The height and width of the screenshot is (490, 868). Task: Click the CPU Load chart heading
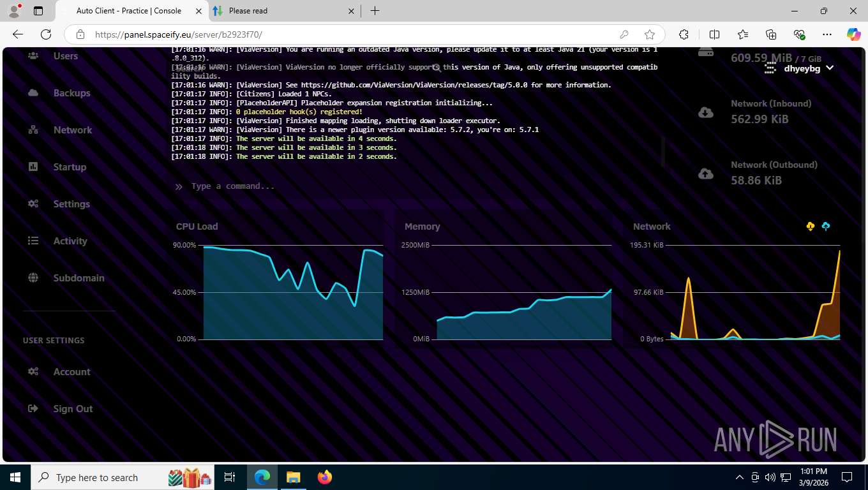tap(197, 226)
